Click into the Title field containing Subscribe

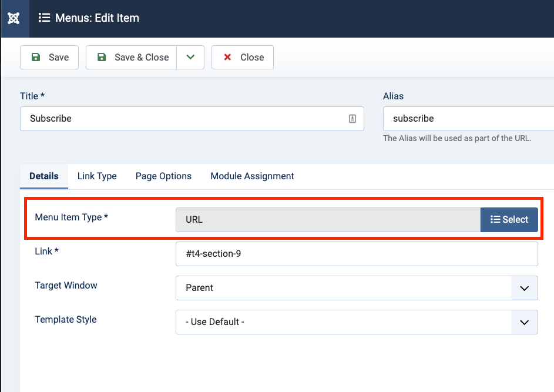pyautogui.click(x=182, y=119)
